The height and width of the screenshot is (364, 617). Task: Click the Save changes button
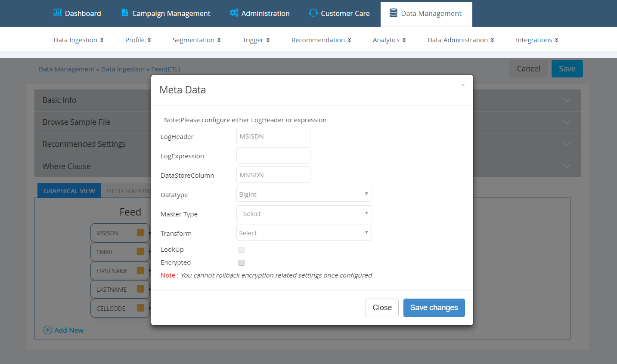point(434,308)
